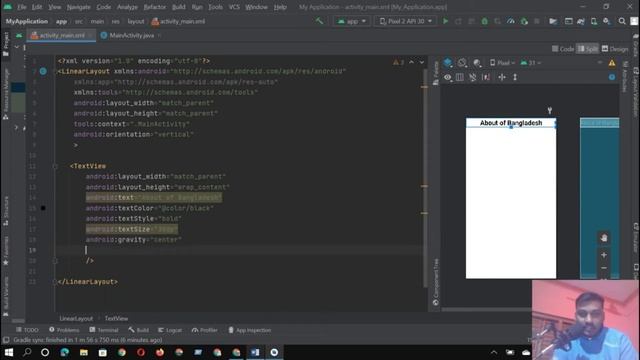Open the Pixel 2 API 30 device dropdown
Screen dimensions: 640x360
(x=405, y=21)
